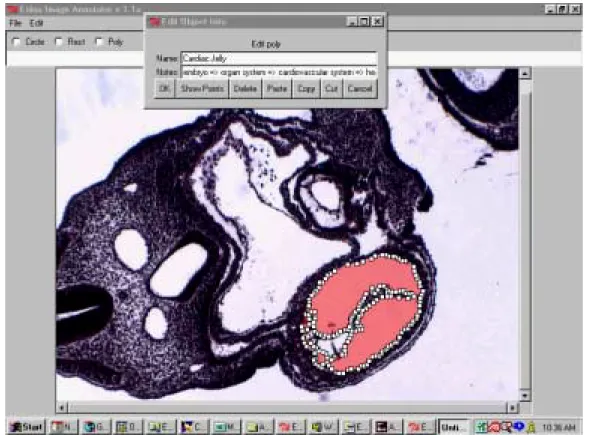Open the File menu

click(15, 23)
